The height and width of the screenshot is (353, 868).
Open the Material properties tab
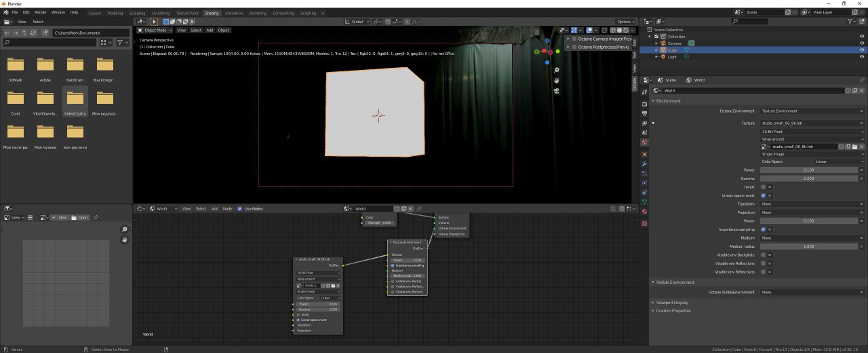[644, 212]
